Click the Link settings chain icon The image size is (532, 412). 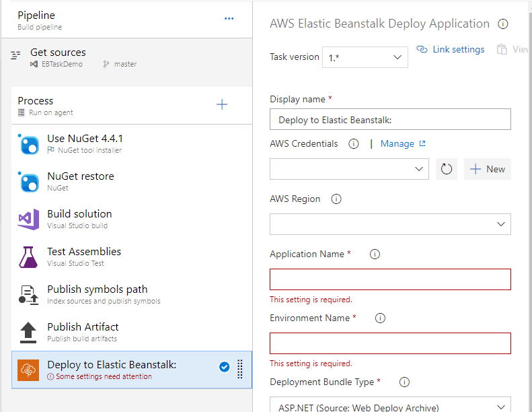[x=422, y=49]
